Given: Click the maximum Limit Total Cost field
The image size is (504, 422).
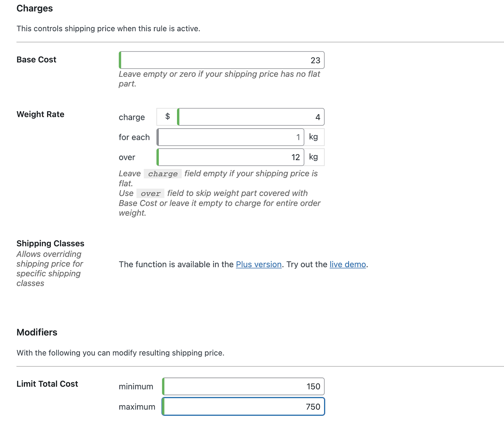Looking at the screenshot, I should point(243,407).
